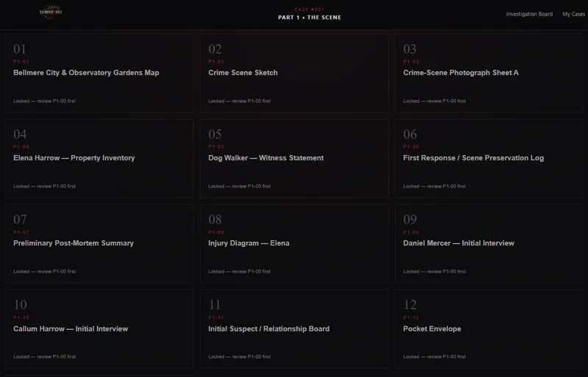
Task: Open the Pocket Envelope card
Action: click(x=489, y=329)
